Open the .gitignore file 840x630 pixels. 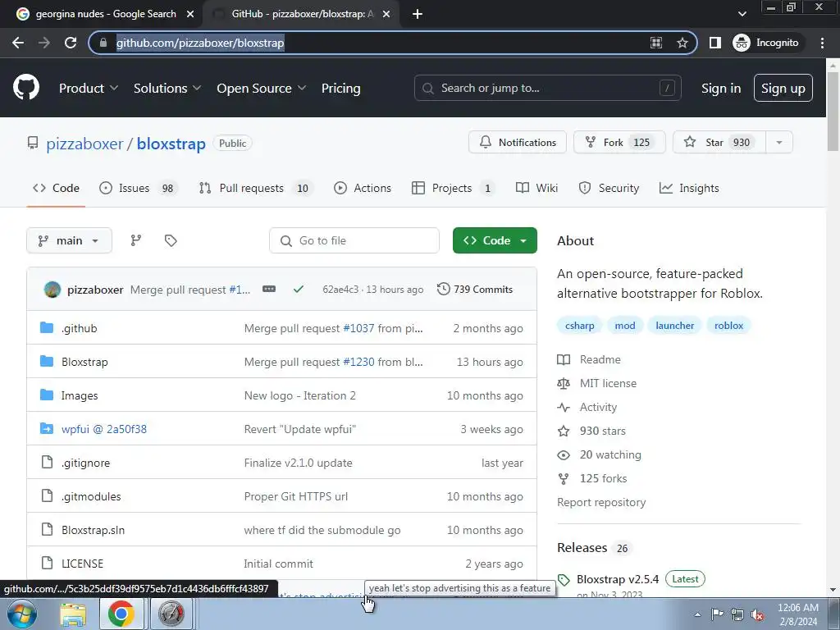point(85,463)
